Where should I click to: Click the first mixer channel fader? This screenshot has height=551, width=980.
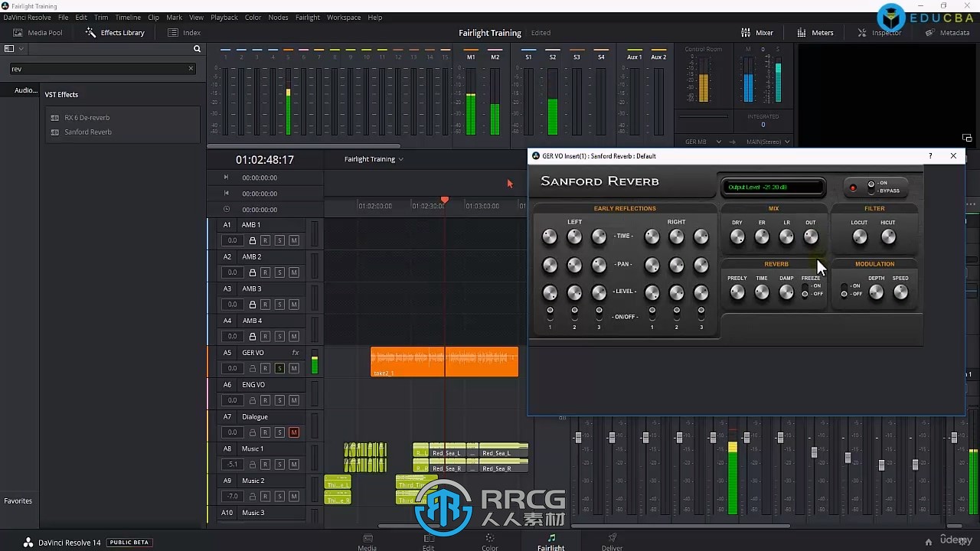point(578,438)
